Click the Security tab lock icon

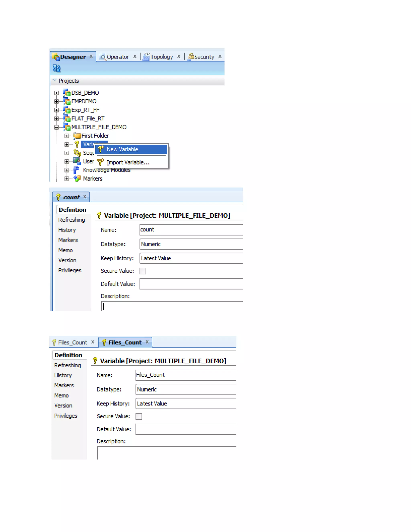pyautogui.click(x=191, y=57)
